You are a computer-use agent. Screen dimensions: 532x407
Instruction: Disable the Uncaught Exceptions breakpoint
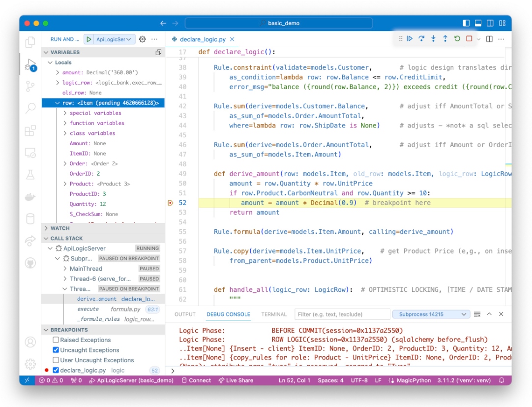(x=56, y=350)
